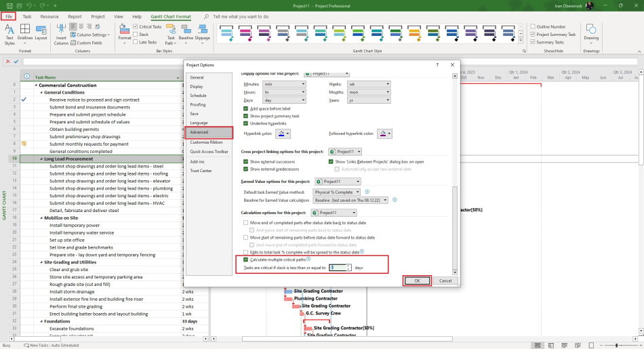Click info icon next to Physical % Complete
This screenshot has width=644, height=349.
pyautogui.click(x=367, y=192)
